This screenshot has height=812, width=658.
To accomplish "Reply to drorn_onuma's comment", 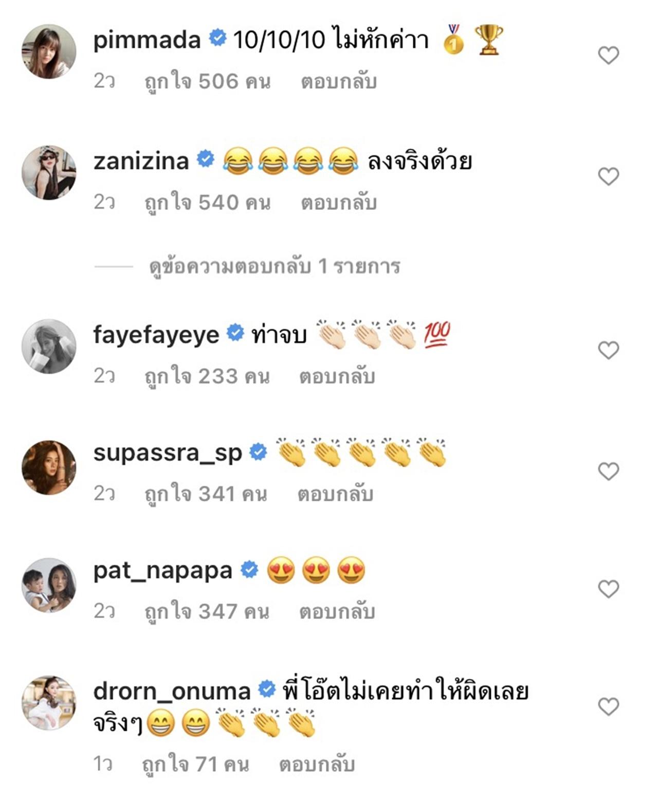I will tap(317, 764).
